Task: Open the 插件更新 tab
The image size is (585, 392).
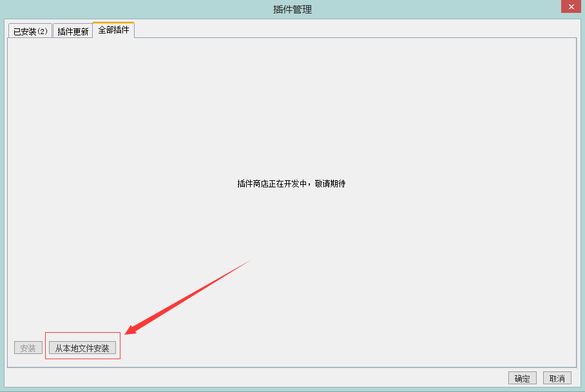Action: click(73, 31)
